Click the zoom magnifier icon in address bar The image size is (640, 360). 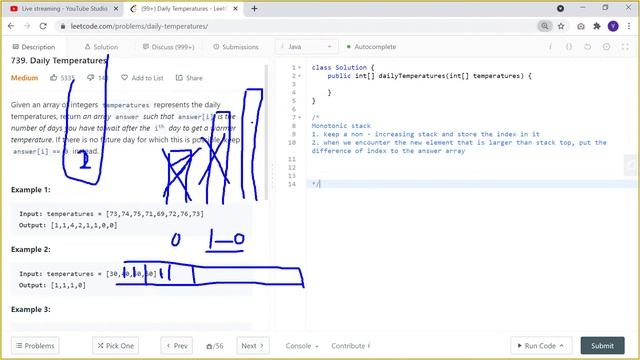coord(544,26)
